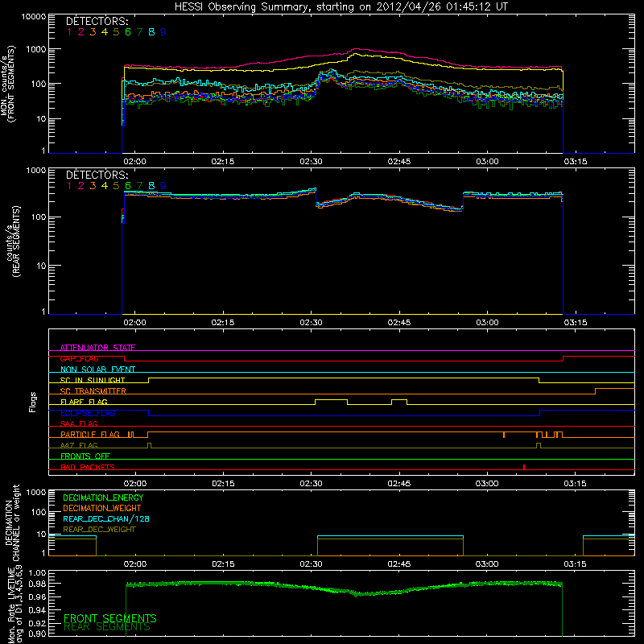This screenshot has height=644, width=644.
Task: Click the ECLIPSE_FLAG label
Action: (x=88, y=413)
